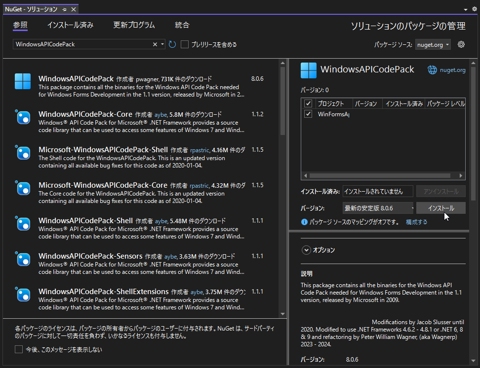Sort by the インストール済み column header
The image size is (480, 368).
404,104
